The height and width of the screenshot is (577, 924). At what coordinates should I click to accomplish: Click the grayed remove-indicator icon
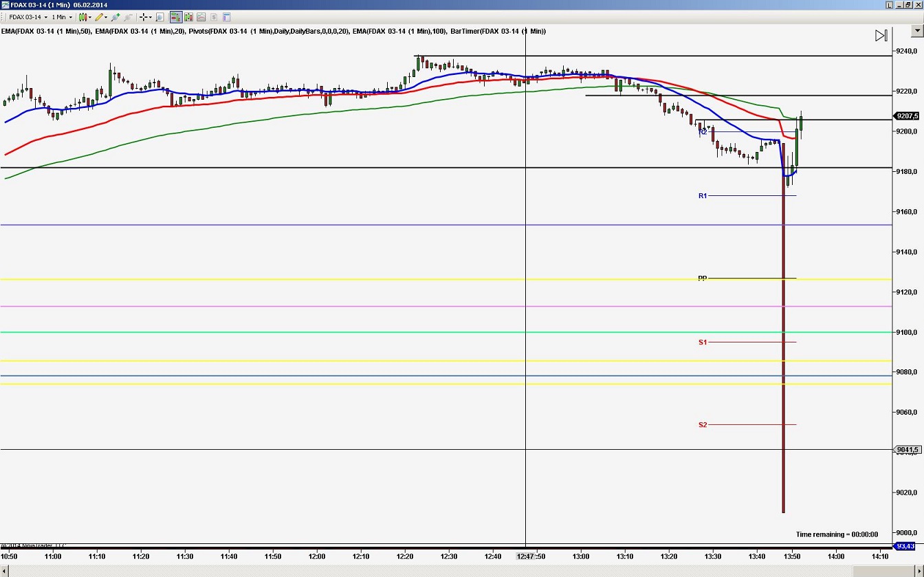coord(128,17)
